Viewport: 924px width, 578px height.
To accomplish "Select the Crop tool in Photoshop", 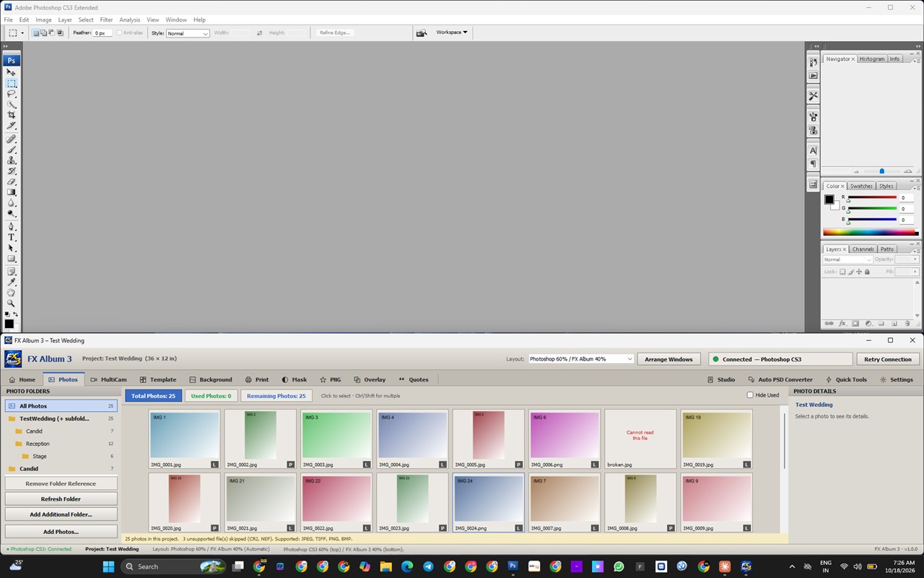I will [12, 115].
